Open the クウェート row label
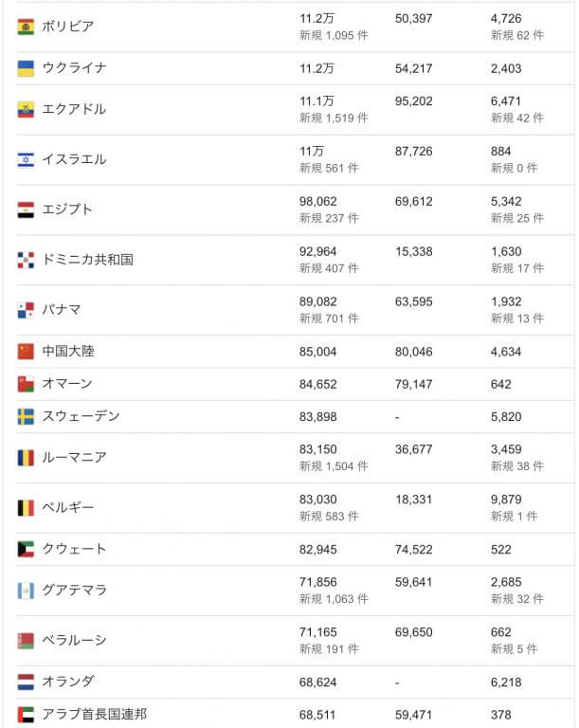The image size is (579, 728). [74, 549]
